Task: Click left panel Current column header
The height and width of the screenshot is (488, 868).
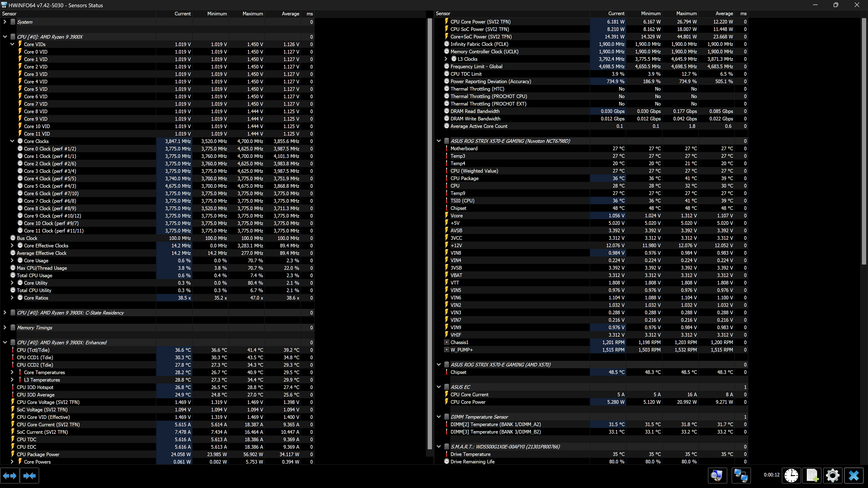Action: coord(174,14)
